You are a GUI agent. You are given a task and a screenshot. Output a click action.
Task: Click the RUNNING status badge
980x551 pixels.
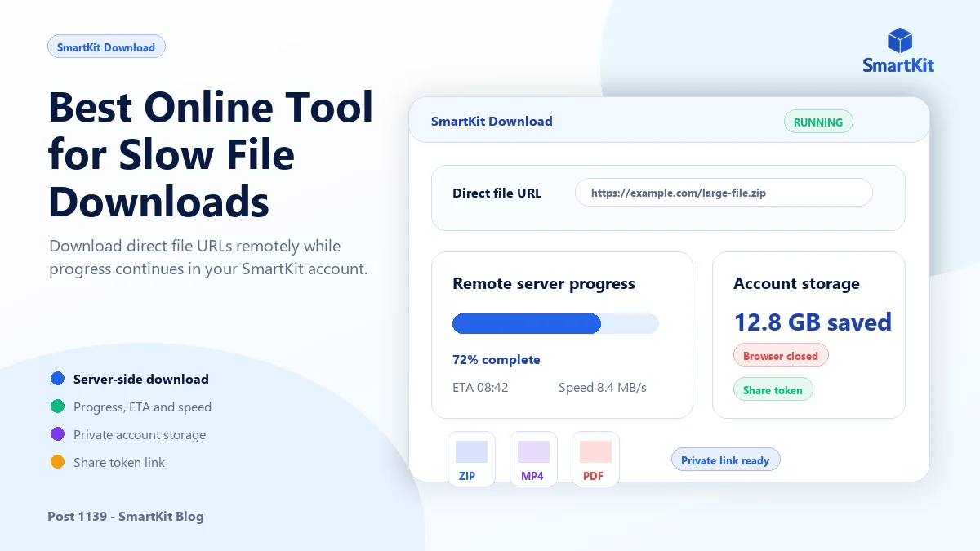818,122
